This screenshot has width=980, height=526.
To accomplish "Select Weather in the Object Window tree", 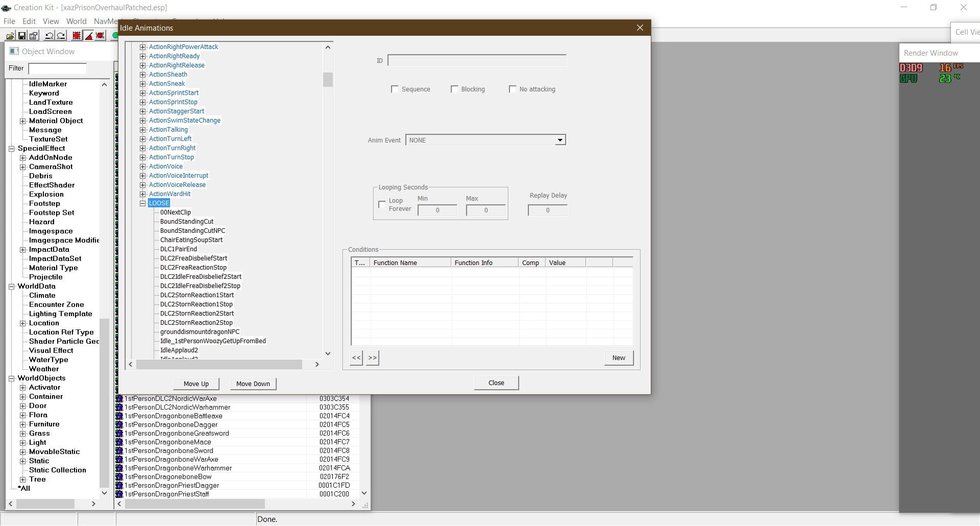I will point(44,369).
